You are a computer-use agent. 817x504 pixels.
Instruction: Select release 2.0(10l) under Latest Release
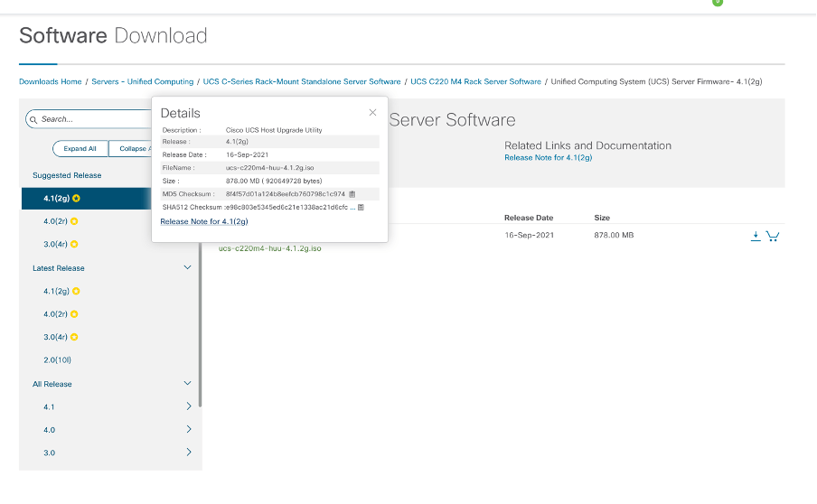point(57,360)
